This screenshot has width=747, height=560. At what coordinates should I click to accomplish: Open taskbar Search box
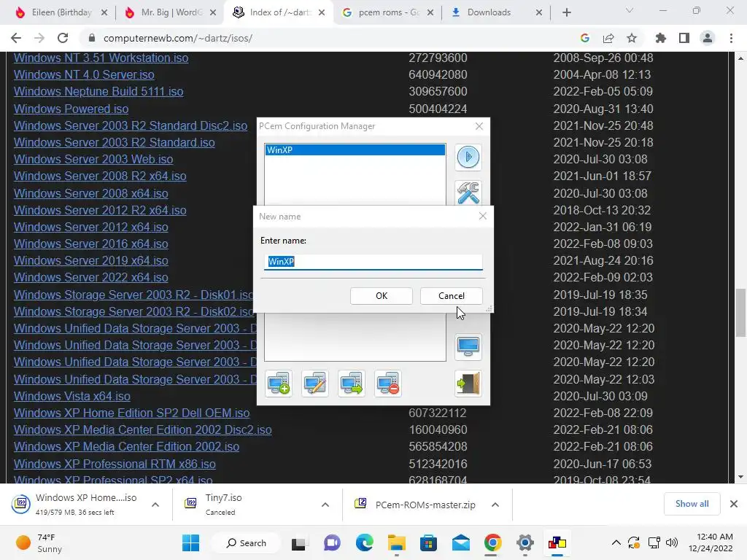247,542
